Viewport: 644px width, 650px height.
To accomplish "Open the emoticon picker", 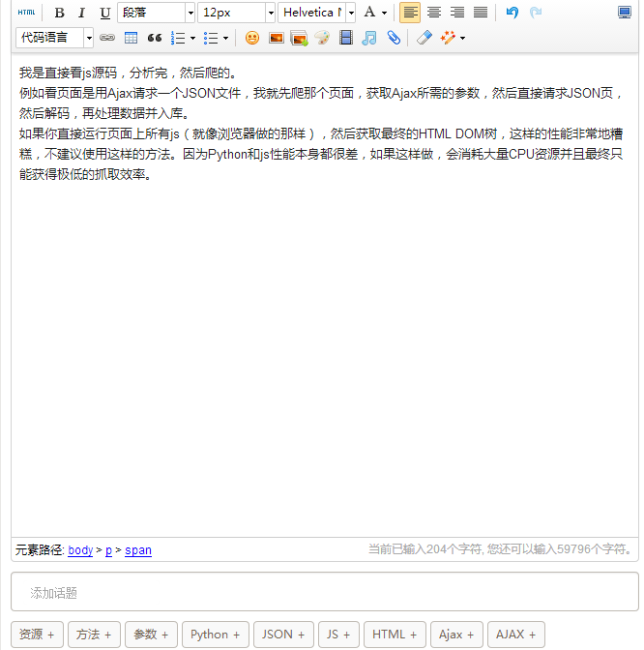I will coord(252,38).
